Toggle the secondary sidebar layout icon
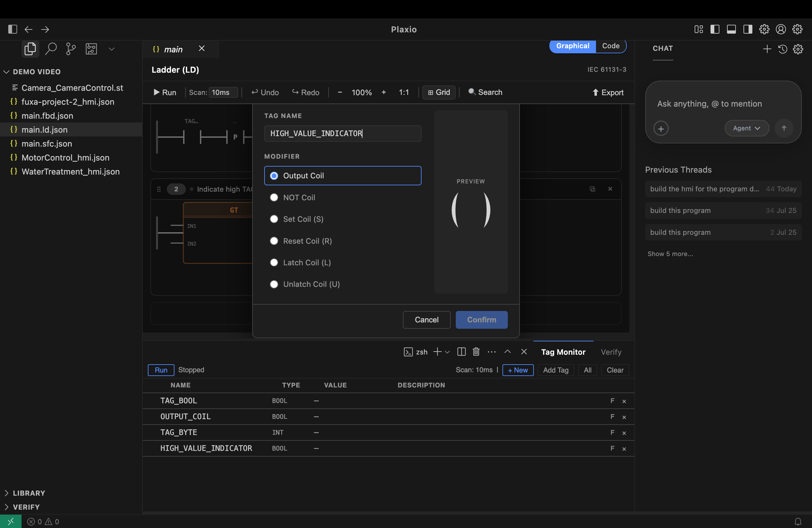The width and height of the screenshot is (812, 528). [x=748, y=30]
